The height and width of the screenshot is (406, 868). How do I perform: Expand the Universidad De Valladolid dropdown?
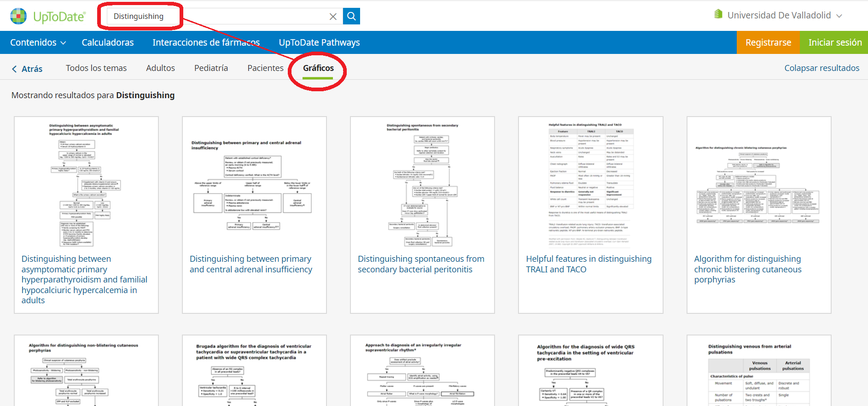pos(839,16)
